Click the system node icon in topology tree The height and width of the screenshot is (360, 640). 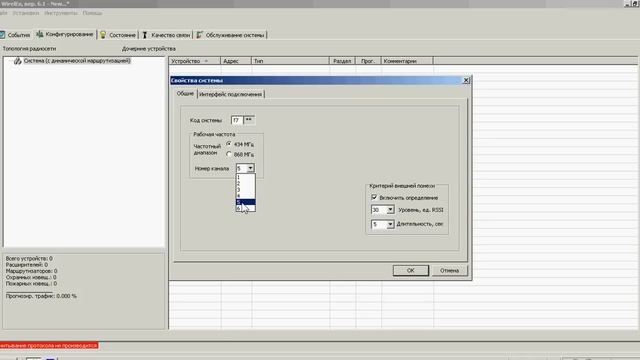18,61
